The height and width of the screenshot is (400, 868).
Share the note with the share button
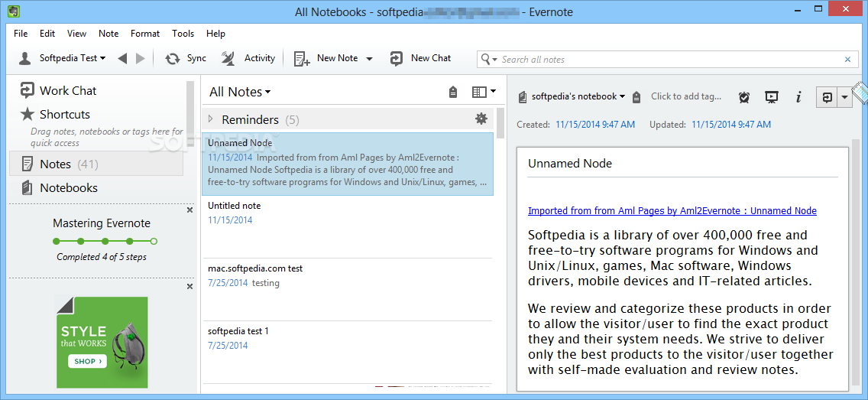pos(827,97)
